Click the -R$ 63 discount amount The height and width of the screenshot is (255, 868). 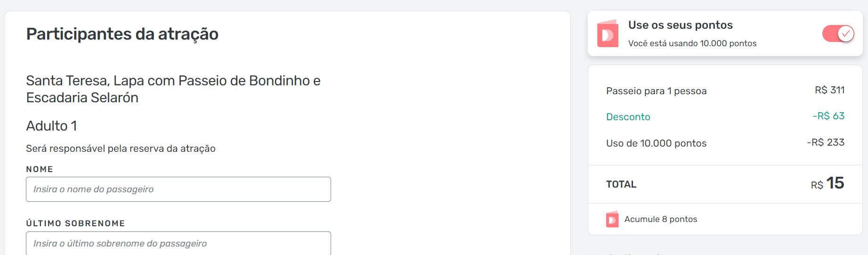pyautogui.click(x=828, y=116)
